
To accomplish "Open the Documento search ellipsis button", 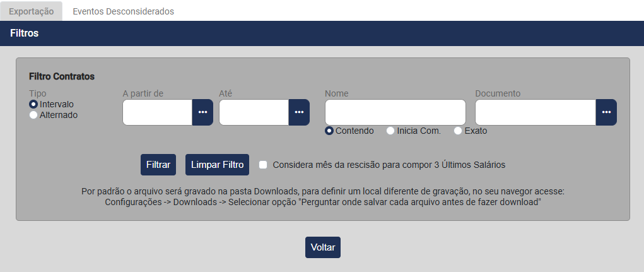I will point(606,112).
